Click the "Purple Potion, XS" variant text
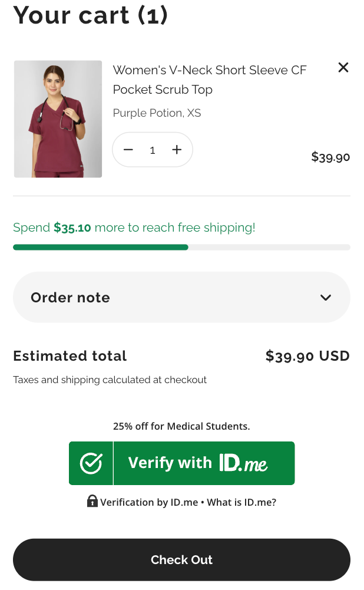Screen dimensions: 364x590 pyautogui.click(x=157, y=113)
